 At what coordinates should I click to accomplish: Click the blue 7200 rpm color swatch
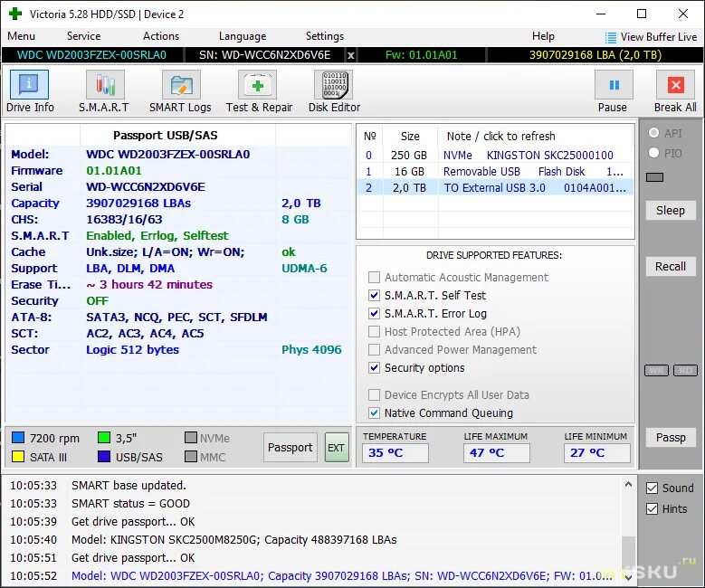coord(18,438)
